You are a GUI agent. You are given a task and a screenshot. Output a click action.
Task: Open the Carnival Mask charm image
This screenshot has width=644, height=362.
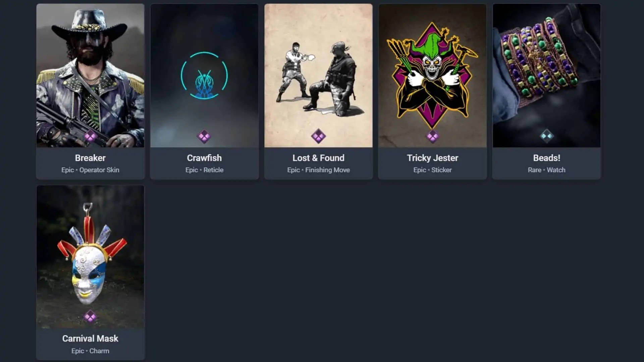(x=90, y=257)
